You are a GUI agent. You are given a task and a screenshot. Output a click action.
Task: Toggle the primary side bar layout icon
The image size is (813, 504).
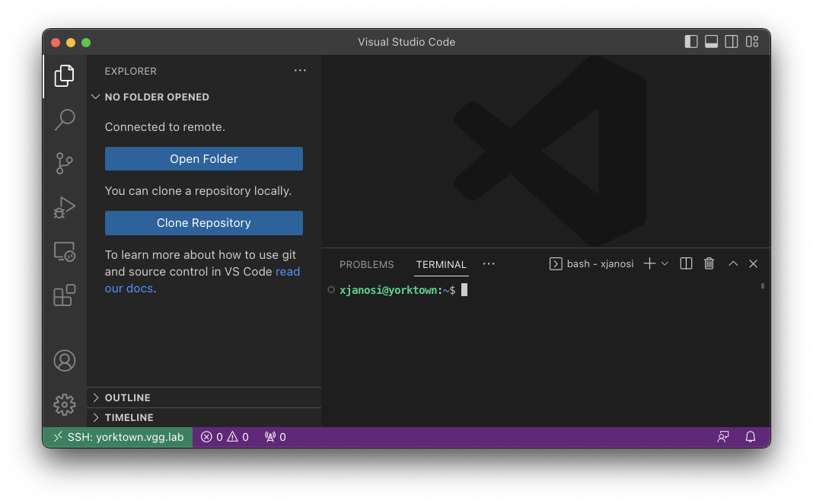[x=691, y=41]
